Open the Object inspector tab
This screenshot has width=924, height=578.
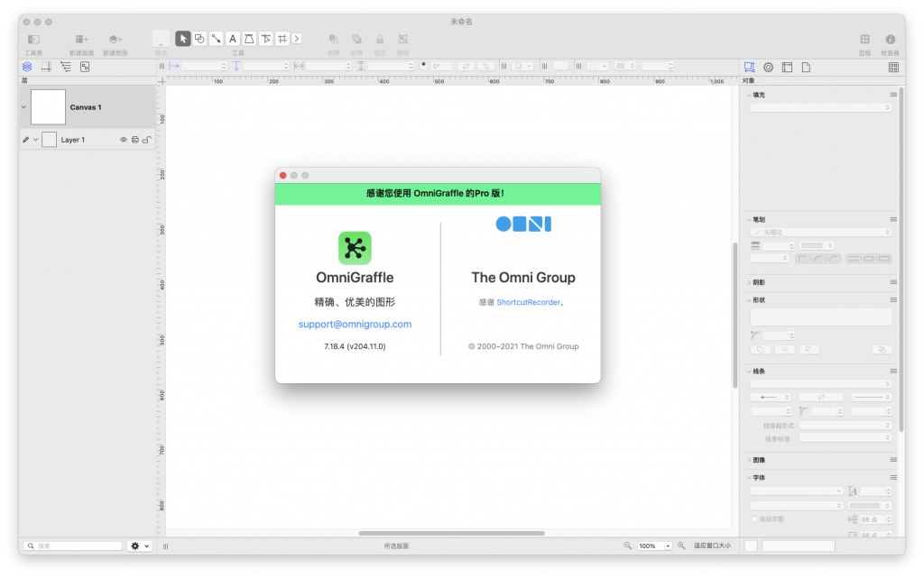pyautogui.click(x=750, y=67)
